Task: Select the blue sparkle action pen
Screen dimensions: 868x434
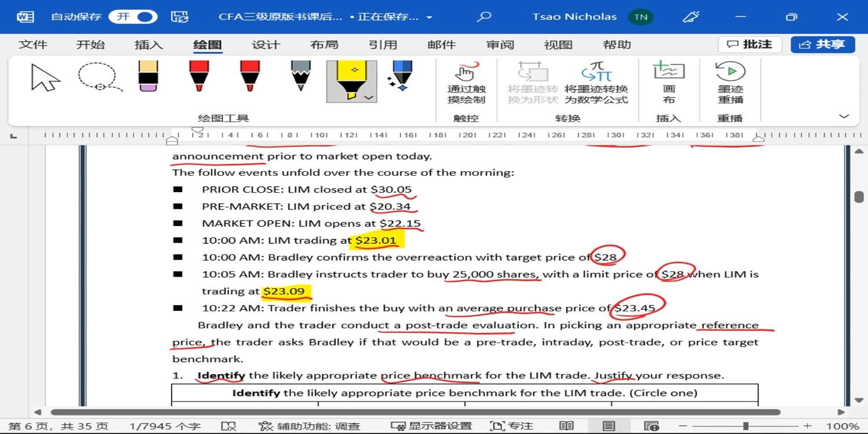Action: pyautogui.click(x=400, y=76)
